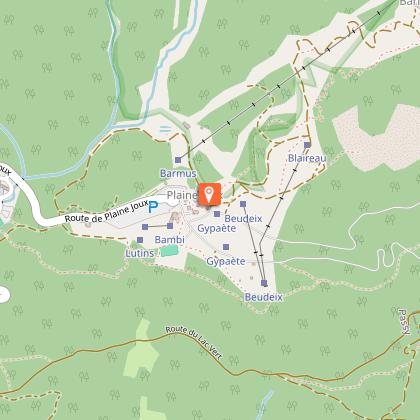
Task: Click the green sports pitch below Bambi
Action: (x=170, y=251)
